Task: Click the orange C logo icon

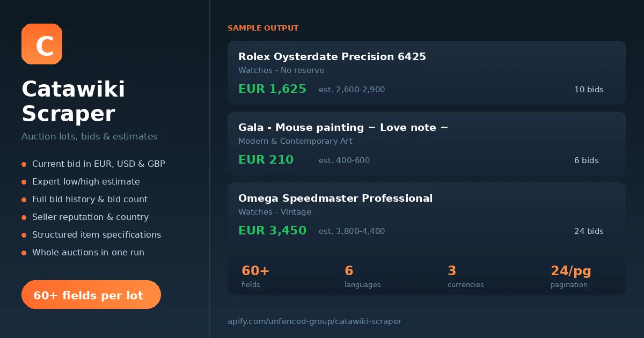Action: (x=42, y=44)
